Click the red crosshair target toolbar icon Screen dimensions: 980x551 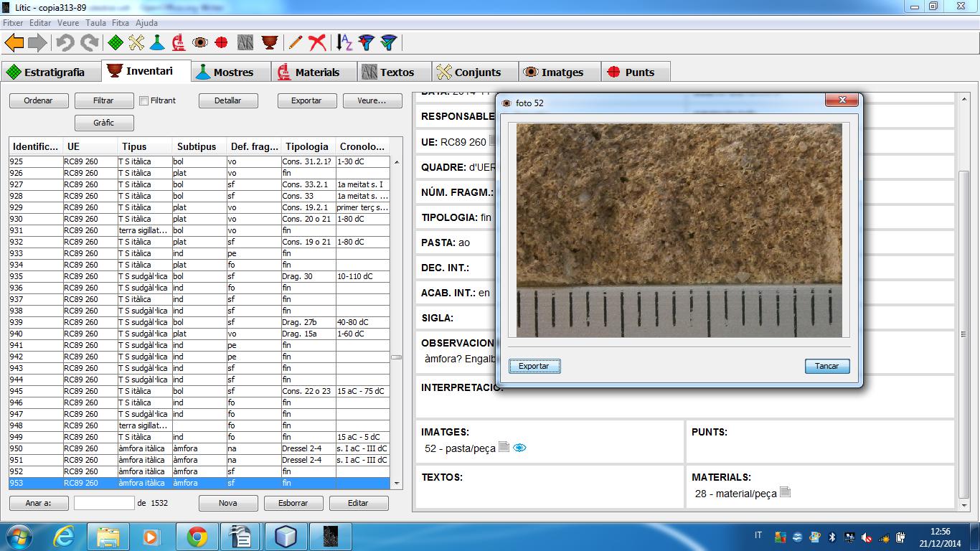(222, 43)
